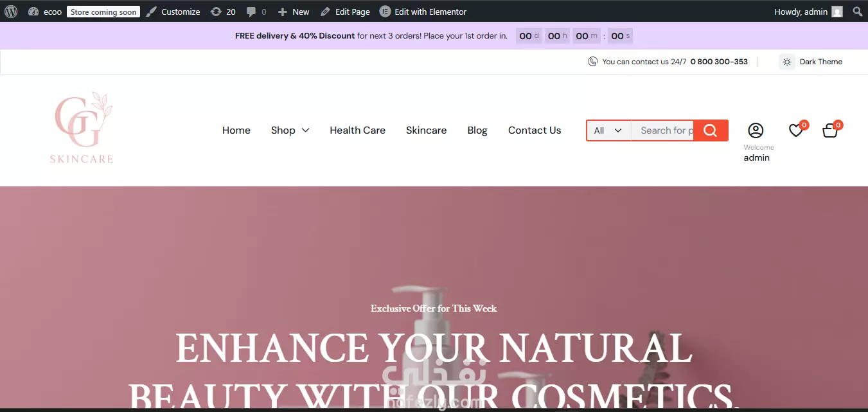Click the countdown hours box
The width and height of the screenshot is (868, 412).
click(x=557, y=36)
